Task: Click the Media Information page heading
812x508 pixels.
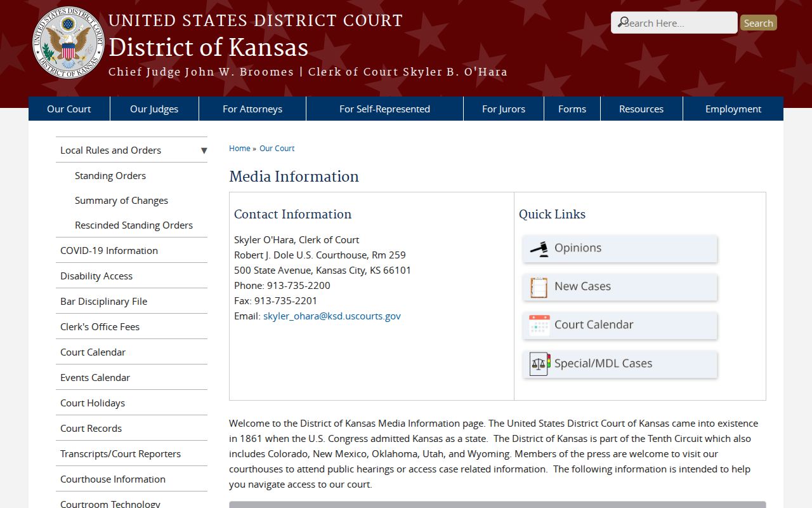Action: (x=294, y=177)
